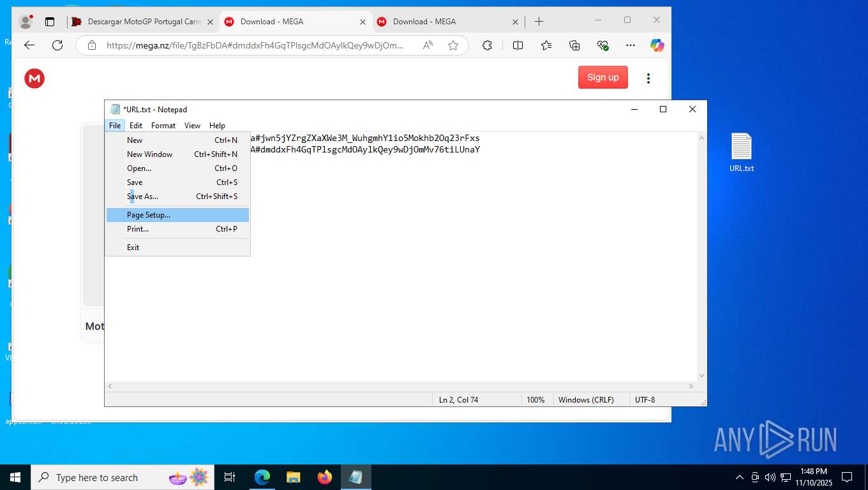The image size is (868, 490).
Task: Open the Edge tab actions menu icon
Action: pyautogui.click(x=50, y=22)
